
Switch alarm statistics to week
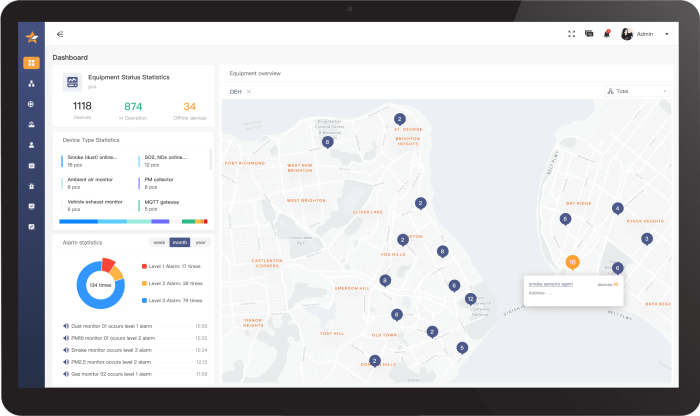[x=158, y=242]
